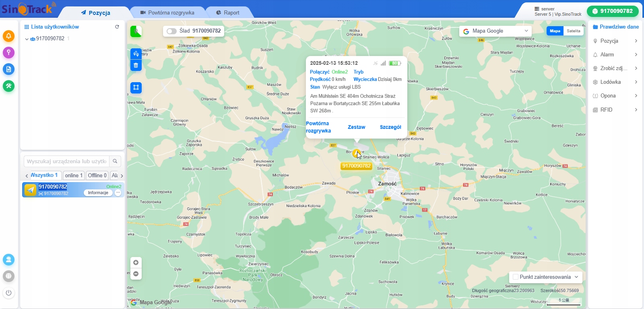The width and height of the screenshot is (644, 309).
Task: Zoom in on the map
Action: coord(136,263)
